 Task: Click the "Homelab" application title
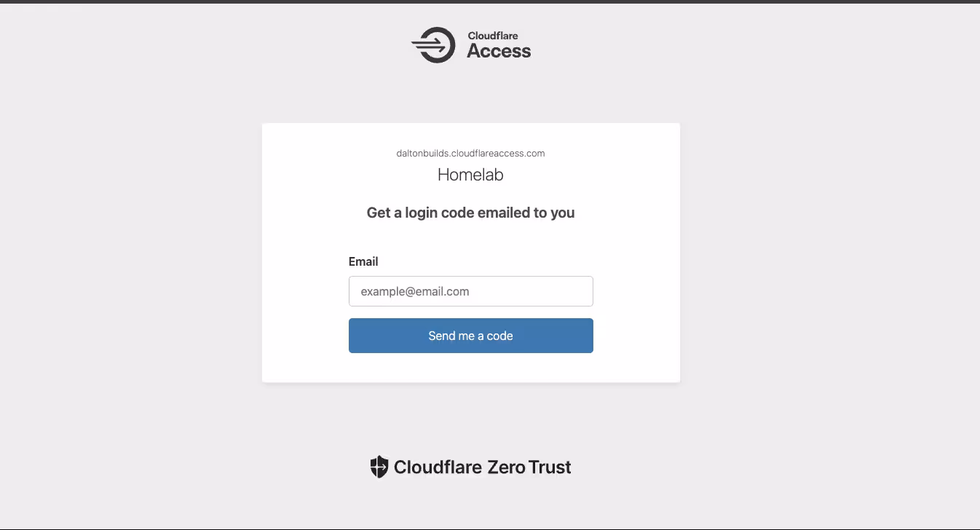470,175
